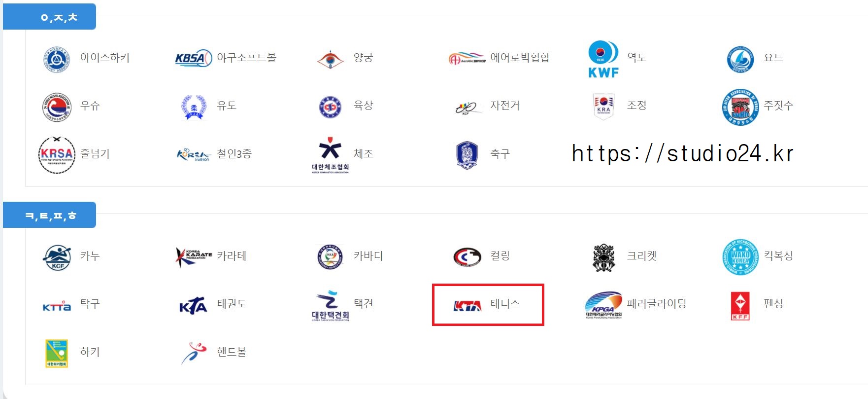Click the football association tiger crest

pyautogui.click(x=467, y=155)
